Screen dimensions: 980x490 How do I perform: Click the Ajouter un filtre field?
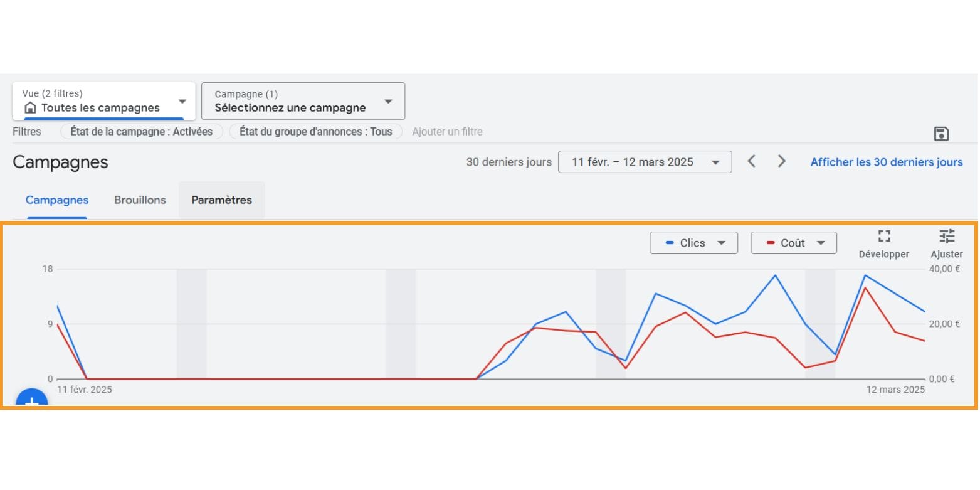447,132
